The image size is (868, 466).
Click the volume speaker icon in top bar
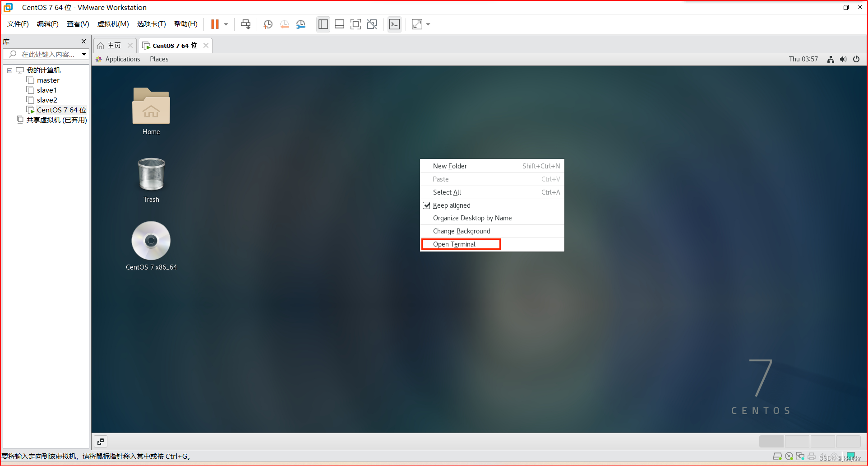(843, 59)
